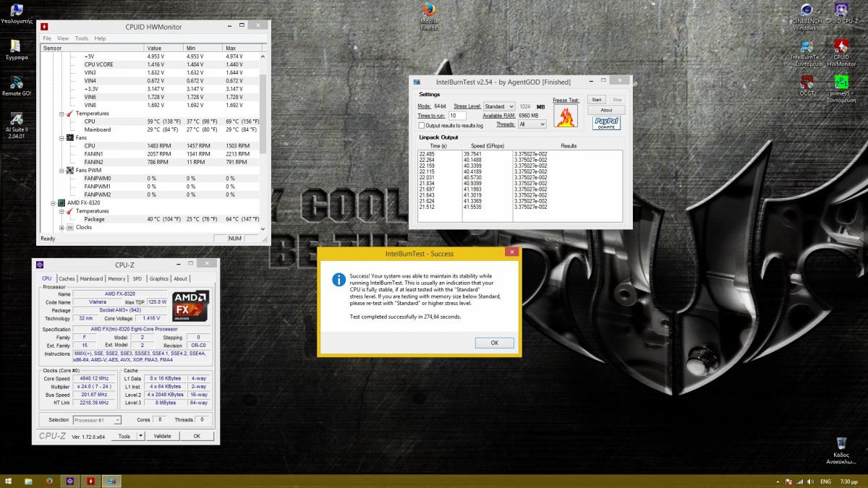Switch to the Graphics tab in CPU-Z
This screenshot has height=488, width=868.
[x=159, y=278]
